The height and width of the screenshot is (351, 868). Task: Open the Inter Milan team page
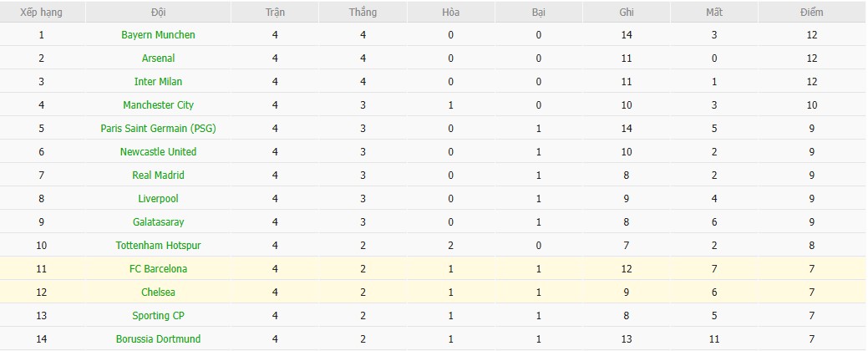coord(158,82)
